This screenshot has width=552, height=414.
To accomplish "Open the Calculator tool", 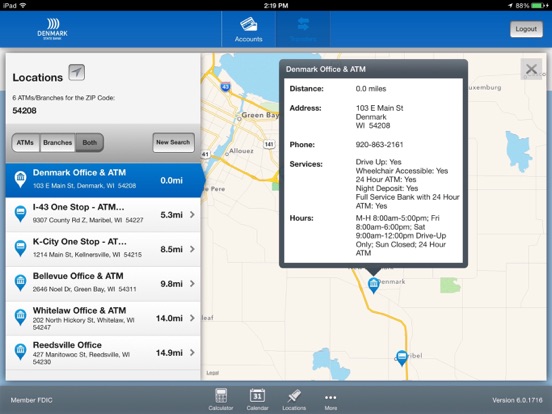I will pyautogui.click(x=221, y=399).
